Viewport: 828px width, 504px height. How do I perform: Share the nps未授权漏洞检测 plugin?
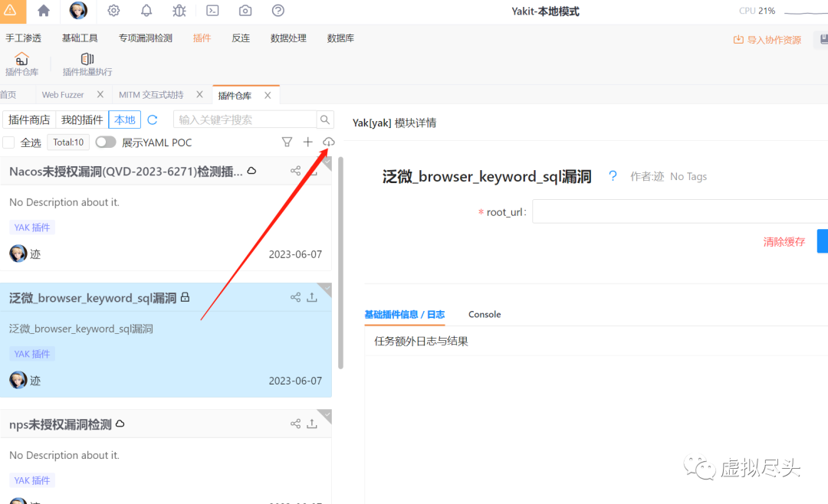295,424
